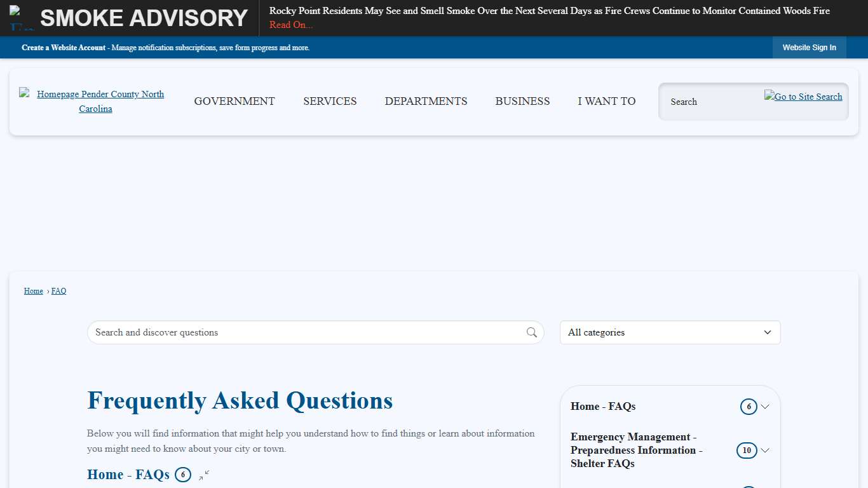The image size is (868, 488).
Task: Click the "10" badge on Emergency Management Shelter FAQs
Action: click(749, 451)
